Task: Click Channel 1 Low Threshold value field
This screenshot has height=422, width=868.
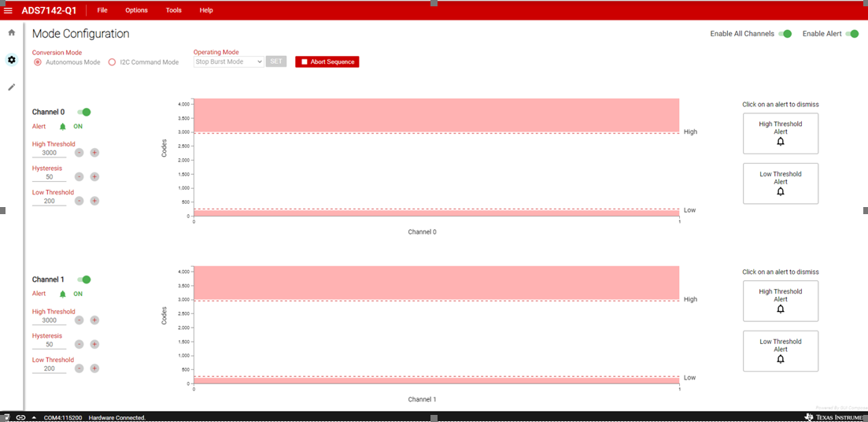Action: pyautogui.click(x=50, y=368)
